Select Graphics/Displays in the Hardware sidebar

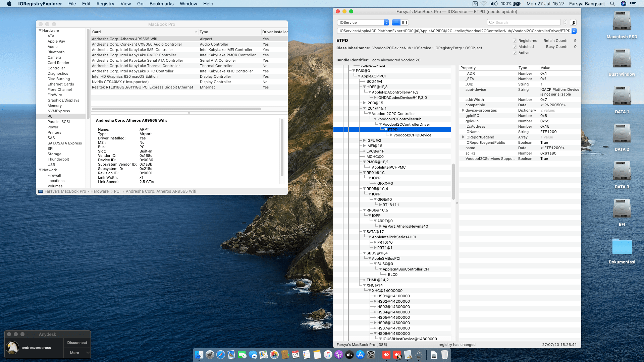63,100
